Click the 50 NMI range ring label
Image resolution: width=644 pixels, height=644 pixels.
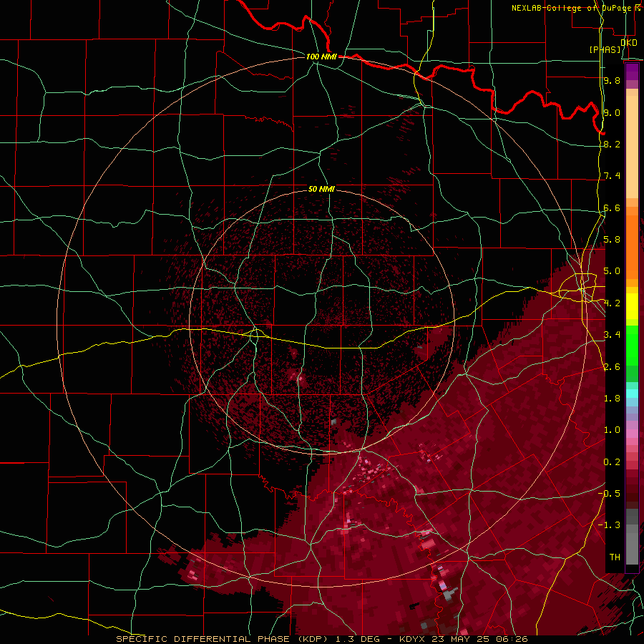321,189
